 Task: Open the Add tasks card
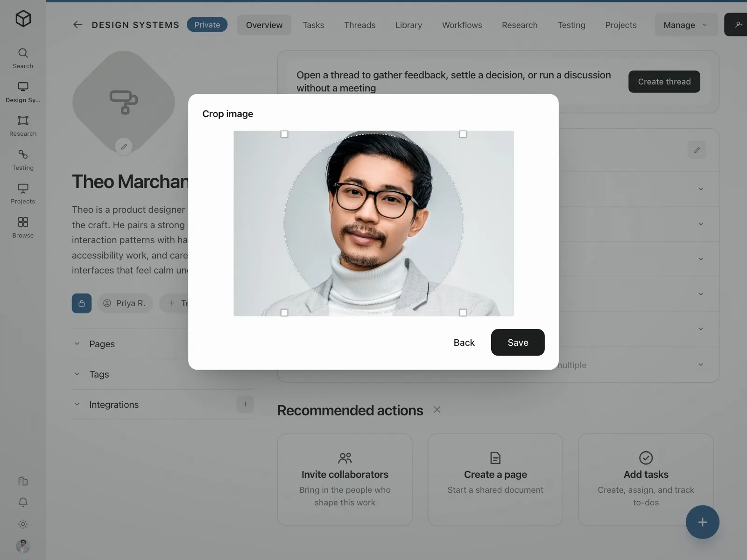click(646, 480)
